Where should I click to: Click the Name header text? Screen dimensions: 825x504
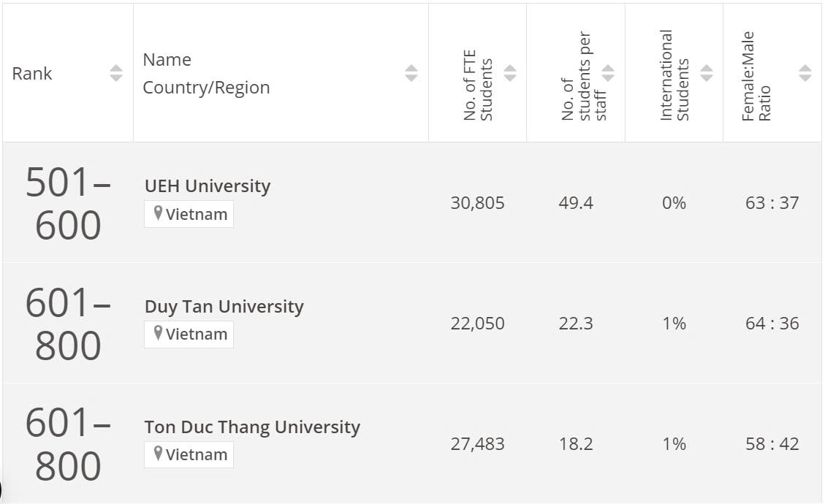167,59
